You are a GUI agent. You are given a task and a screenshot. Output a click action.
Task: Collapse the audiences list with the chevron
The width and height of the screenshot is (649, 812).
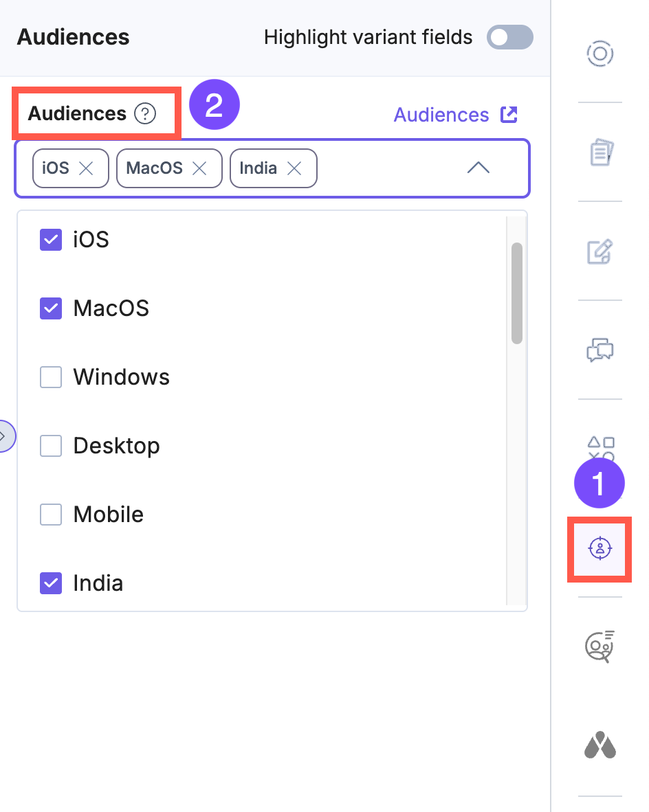pyautogui.click(x=478, y=168)
